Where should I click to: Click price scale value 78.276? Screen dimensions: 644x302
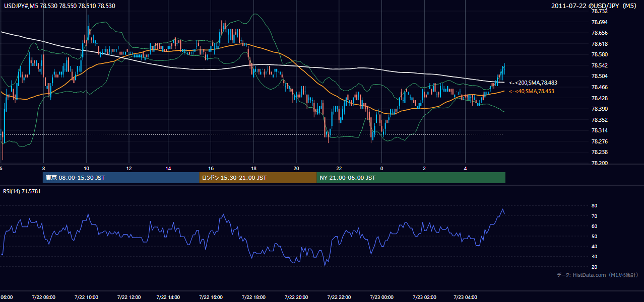click(x=599, y=141)
